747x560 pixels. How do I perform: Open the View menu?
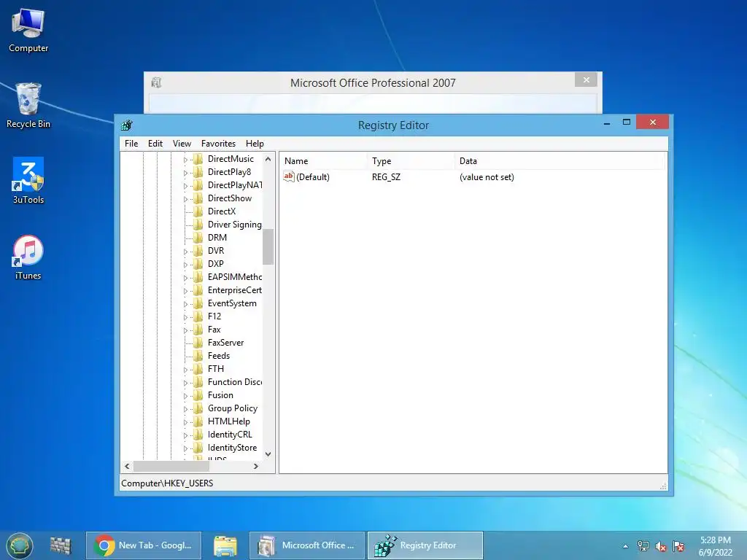tap(182, 144)
